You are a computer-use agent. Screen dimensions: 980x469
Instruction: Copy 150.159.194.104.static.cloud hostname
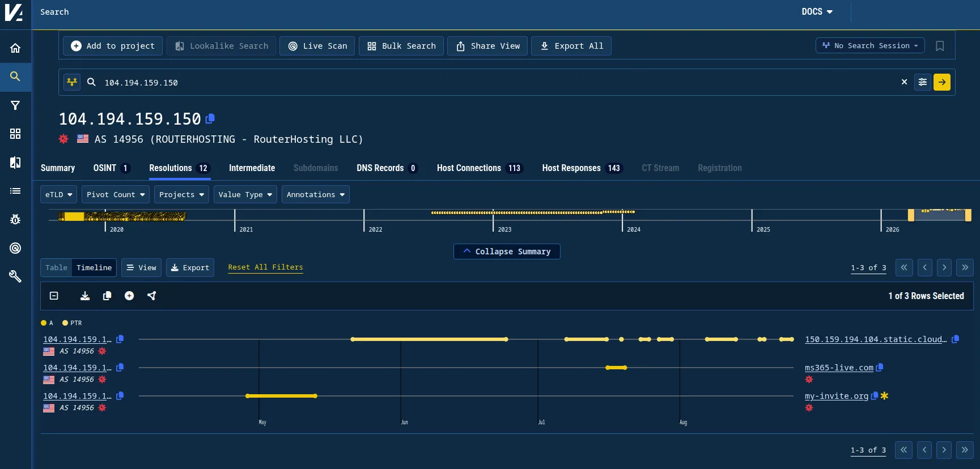click(x=955, y=339)
